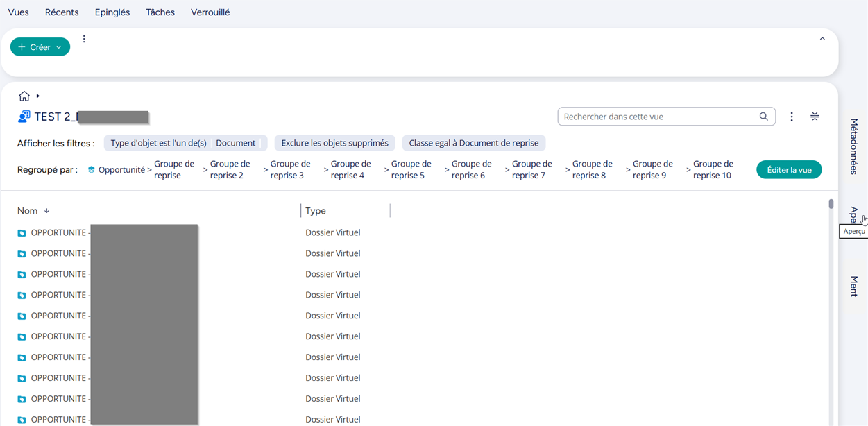
Task: Click the filter settings icon beside search
Action: pyautogui.click(x=815, y=117)
